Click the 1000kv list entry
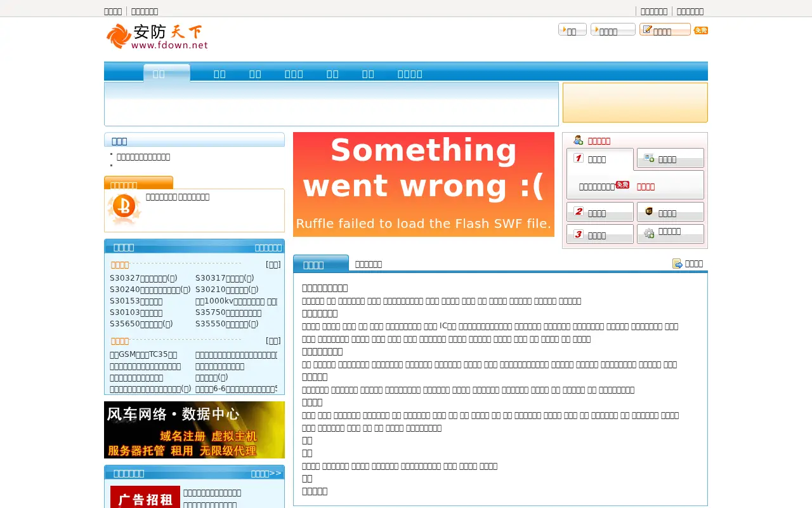The image size is (812, 508). pyautogui.click(x=236, y=301)
